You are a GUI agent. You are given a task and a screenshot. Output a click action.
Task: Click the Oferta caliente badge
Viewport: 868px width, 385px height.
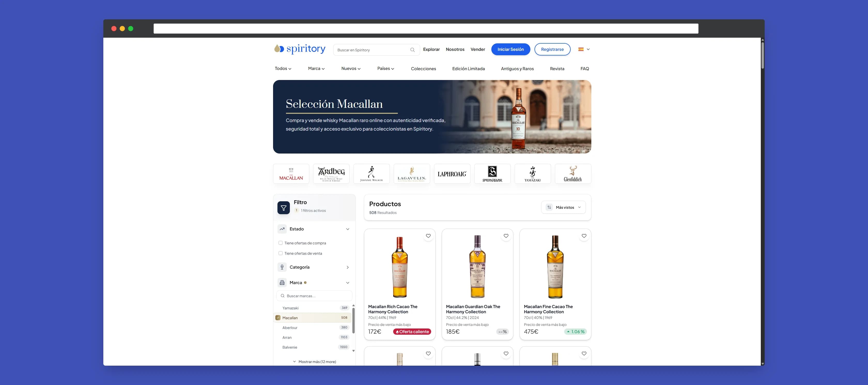[412, 332]
